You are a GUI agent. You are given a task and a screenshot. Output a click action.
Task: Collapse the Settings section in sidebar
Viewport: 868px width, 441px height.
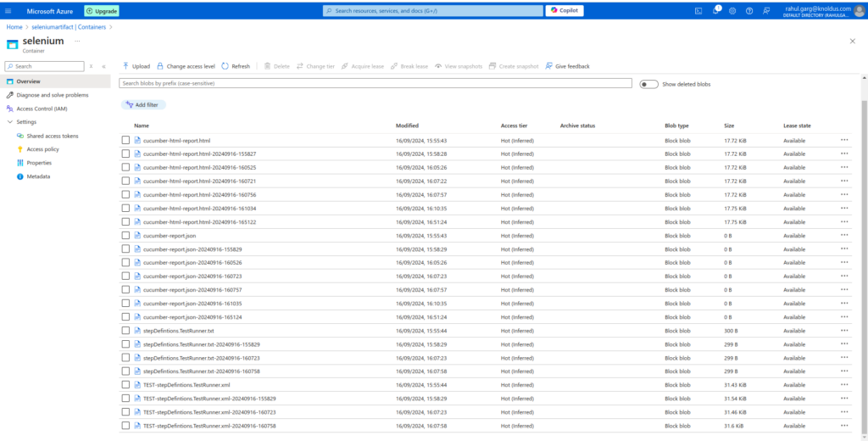coord(9,122)
